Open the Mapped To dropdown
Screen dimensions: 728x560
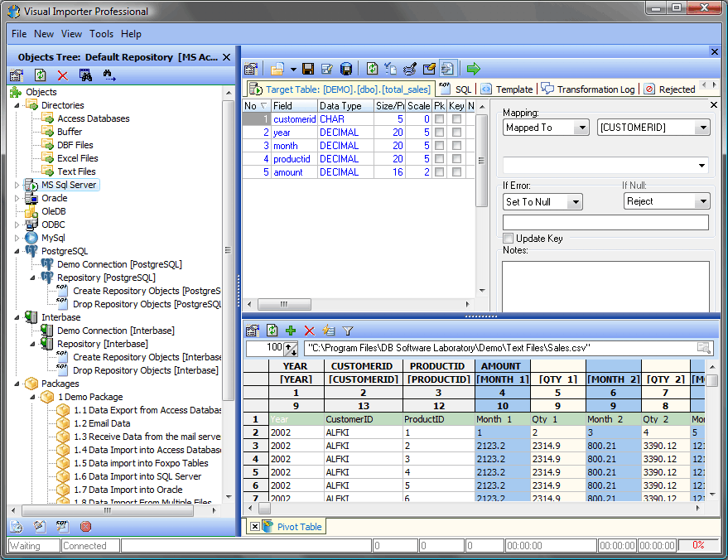click(x=581, y=128)
